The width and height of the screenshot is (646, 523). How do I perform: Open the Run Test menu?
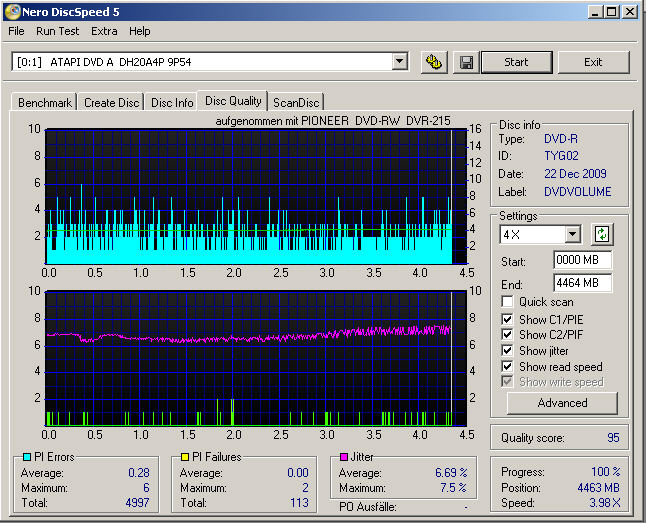click(58, 31)
